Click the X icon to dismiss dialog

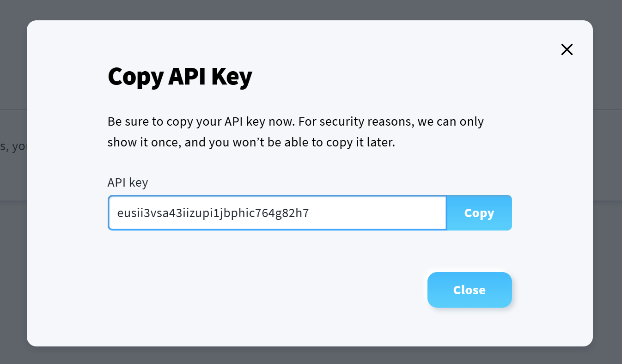point(567,49)
